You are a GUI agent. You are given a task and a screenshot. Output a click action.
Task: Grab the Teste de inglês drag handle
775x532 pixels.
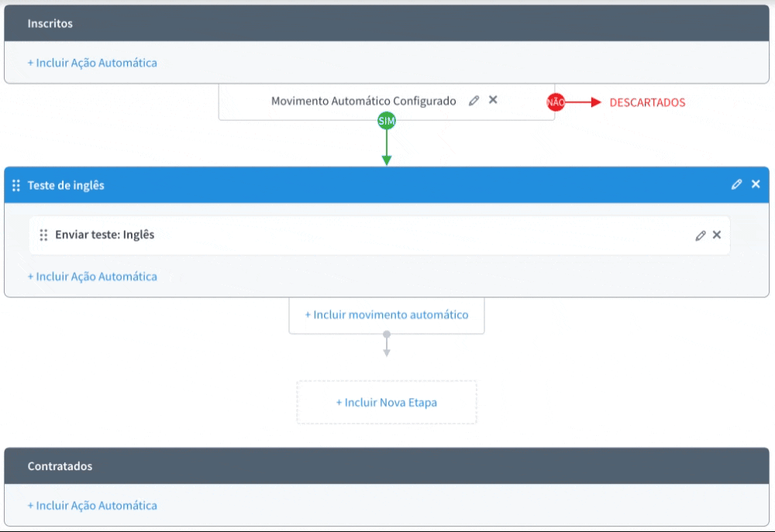(x=16, y=186)
